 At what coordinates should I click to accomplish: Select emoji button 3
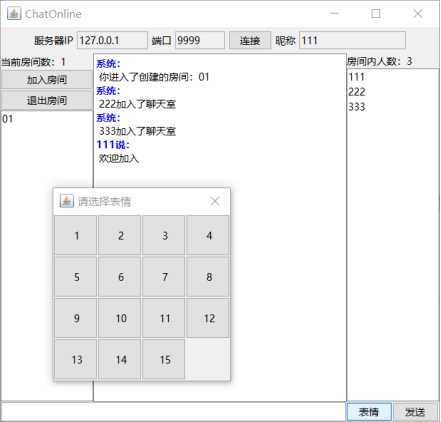[164, 235]
